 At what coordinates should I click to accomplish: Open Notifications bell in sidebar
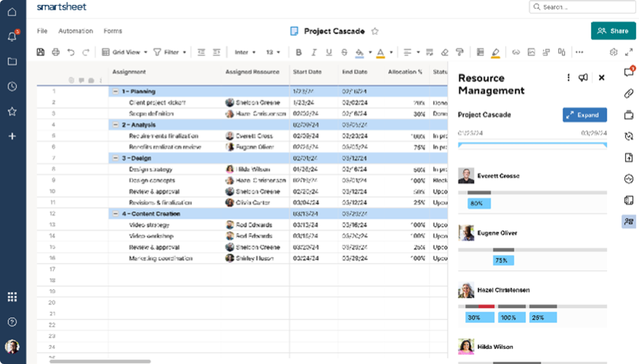[x=12, y=37]
